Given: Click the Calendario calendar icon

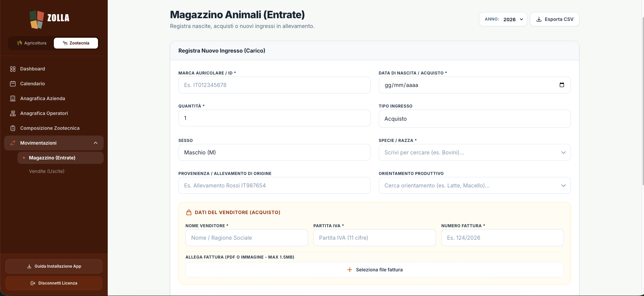Looking at the screenshot, I should coord(13,84).
